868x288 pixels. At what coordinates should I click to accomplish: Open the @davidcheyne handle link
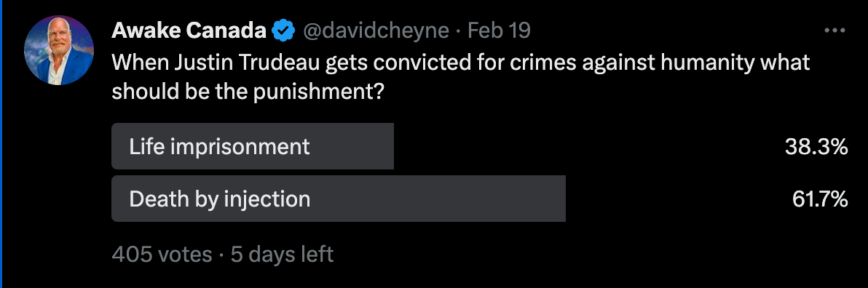375,31
